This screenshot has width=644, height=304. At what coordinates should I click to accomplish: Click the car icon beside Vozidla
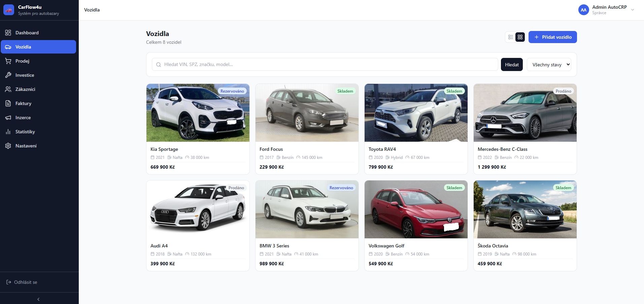[8, 47]
